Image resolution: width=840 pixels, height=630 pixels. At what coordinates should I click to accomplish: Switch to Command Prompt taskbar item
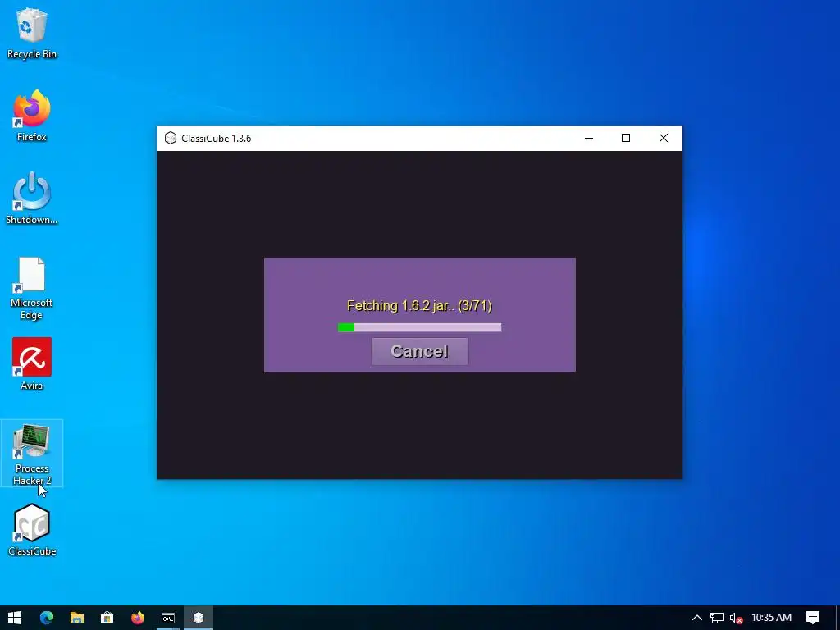[x=168, y=618]
